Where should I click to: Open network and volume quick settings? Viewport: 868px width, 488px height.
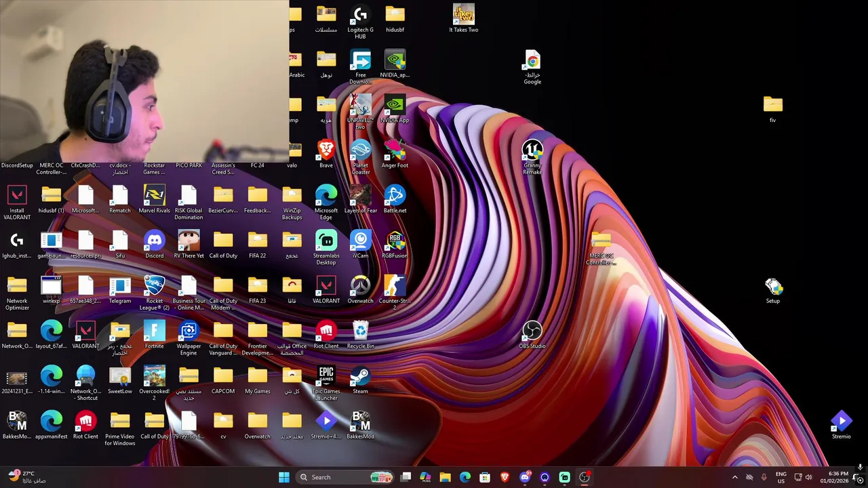click(805, 477)
